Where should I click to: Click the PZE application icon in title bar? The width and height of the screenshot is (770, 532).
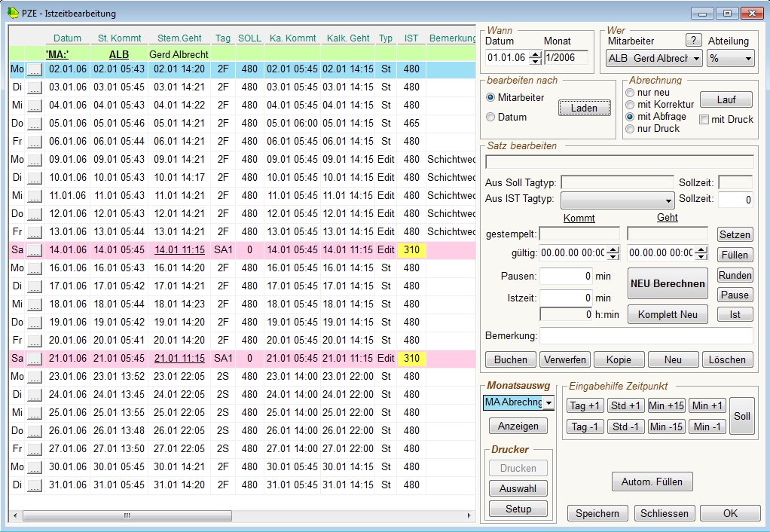click(12, 14)
